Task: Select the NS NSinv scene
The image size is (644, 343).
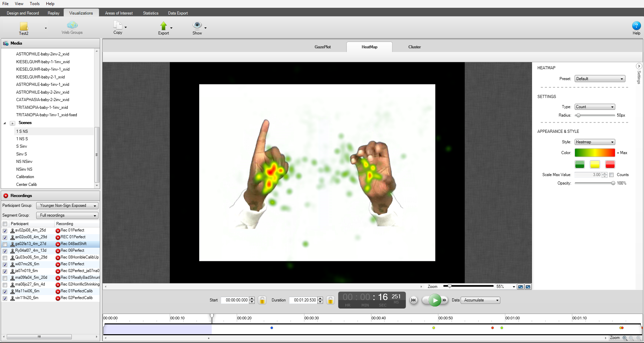Action: click(24, 162)
